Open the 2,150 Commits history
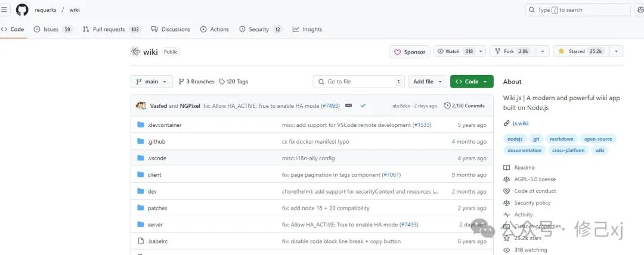Viewport: 644px width, 255px height. pyautogui.click(x=465, y=105)
